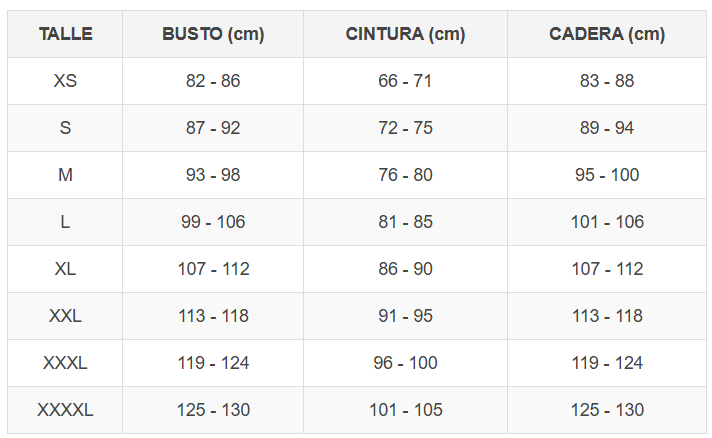The image size is (712, 438).
Task: Select hip value 95 - 100
Action: [607, 175]
